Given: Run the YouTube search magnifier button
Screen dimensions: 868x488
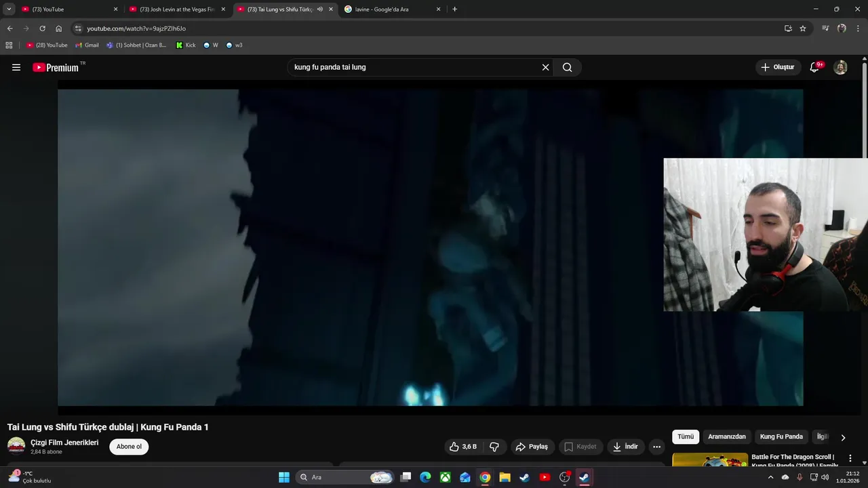Looking at the screenshot, I should click(x=568, y=67).
